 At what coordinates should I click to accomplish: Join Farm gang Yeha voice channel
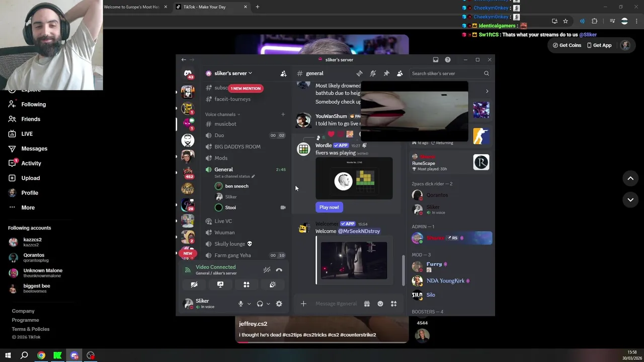[x=246, y=255]
